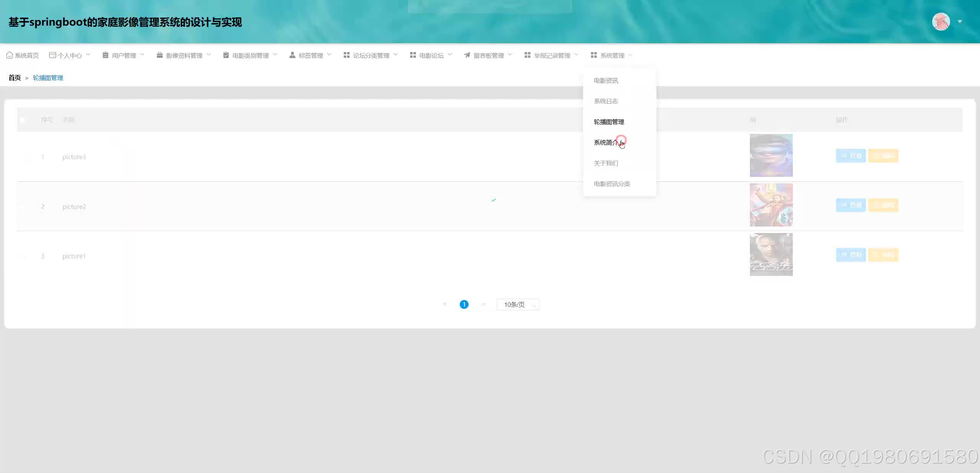This screenshot has width=980, height=473.
Task: Click the 举报记录管理 grid icon
Action: 527,55
